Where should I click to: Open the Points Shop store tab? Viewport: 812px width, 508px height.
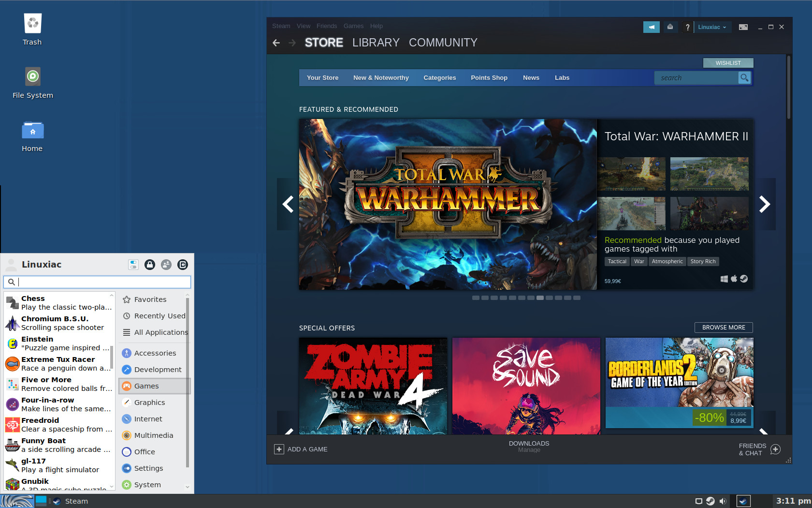(x=489, y=78)
